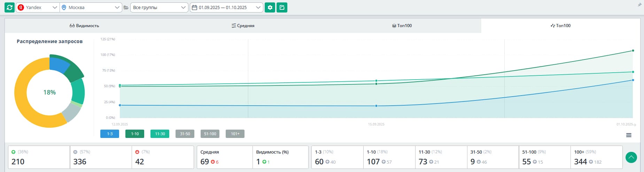644x172 pixels.
Task: Click the calendar icon in date field
Action: [195, 7]
